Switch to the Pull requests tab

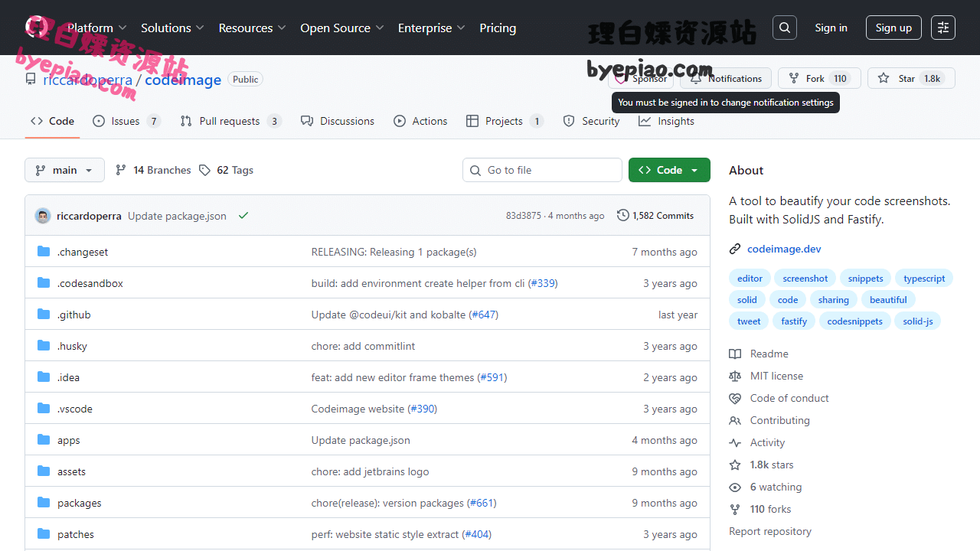[x=230, y=121]
